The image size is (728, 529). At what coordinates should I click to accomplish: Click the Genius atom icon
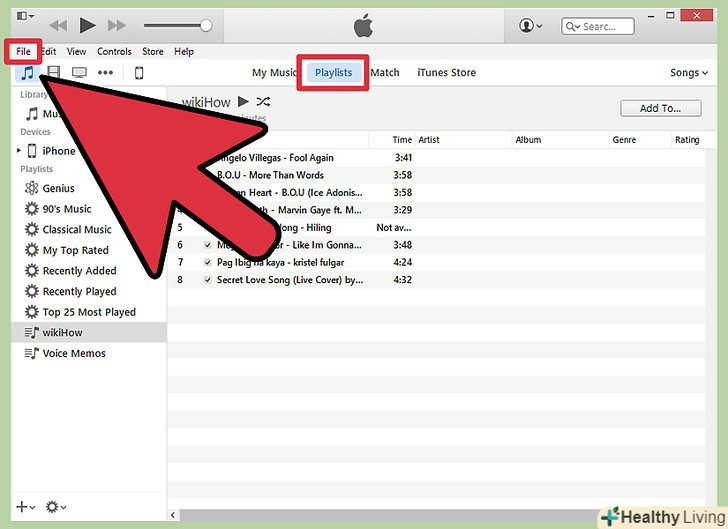pos(32,188)
